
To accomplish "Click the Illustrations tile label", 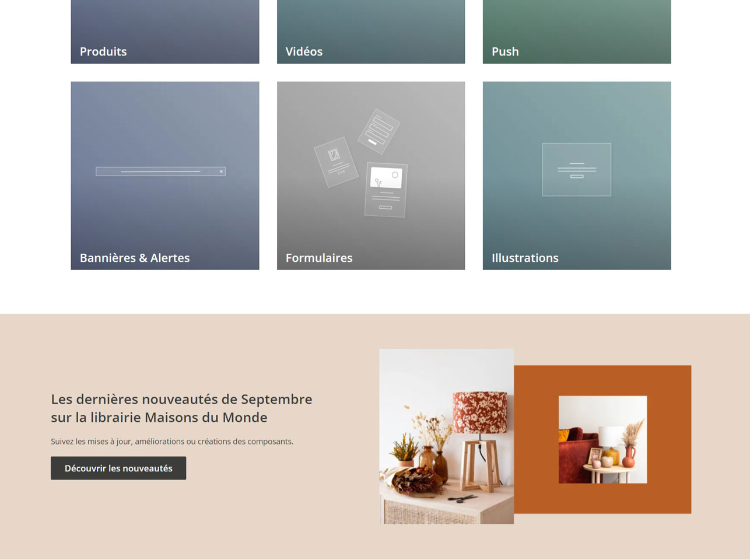I will 525,258.
